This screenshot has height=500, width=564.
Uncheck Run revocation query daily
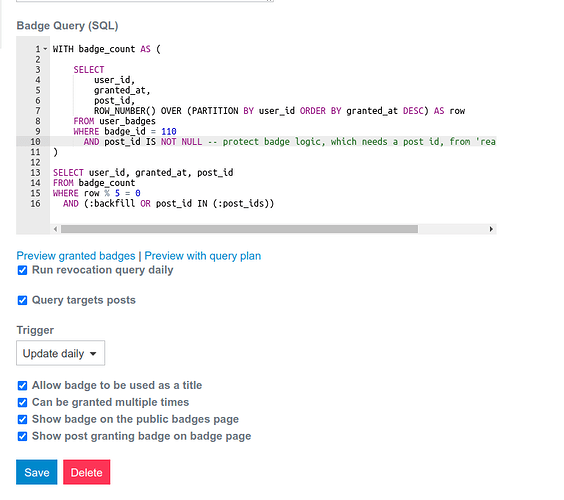click(x=22, y=270)
